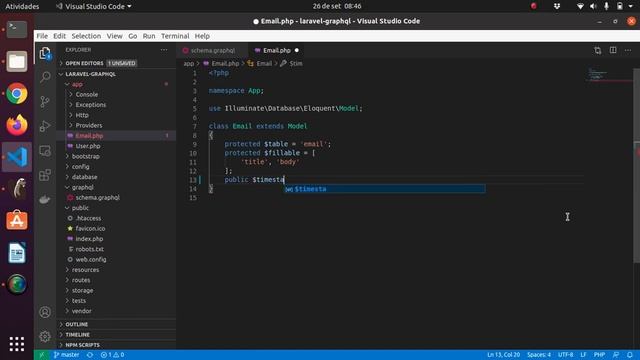Screen dimensions: 640x360
Task: Open Remote Explorer view in activity bar
Action: tap(45, 151)
